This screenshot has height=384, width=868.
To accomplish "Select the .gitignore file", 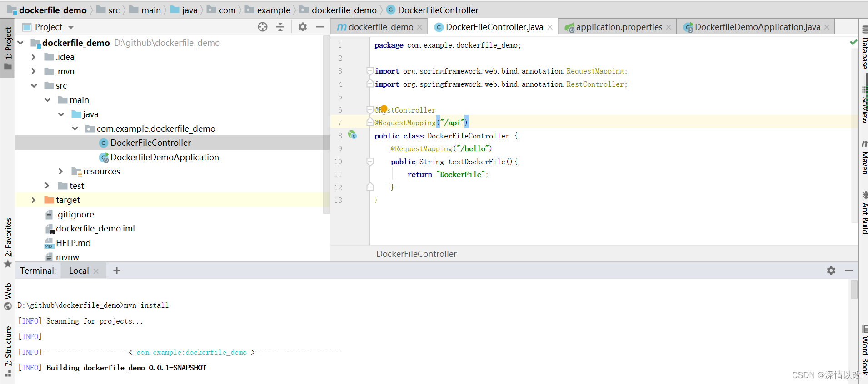I will pyautogui.click(x=75, y=214).
